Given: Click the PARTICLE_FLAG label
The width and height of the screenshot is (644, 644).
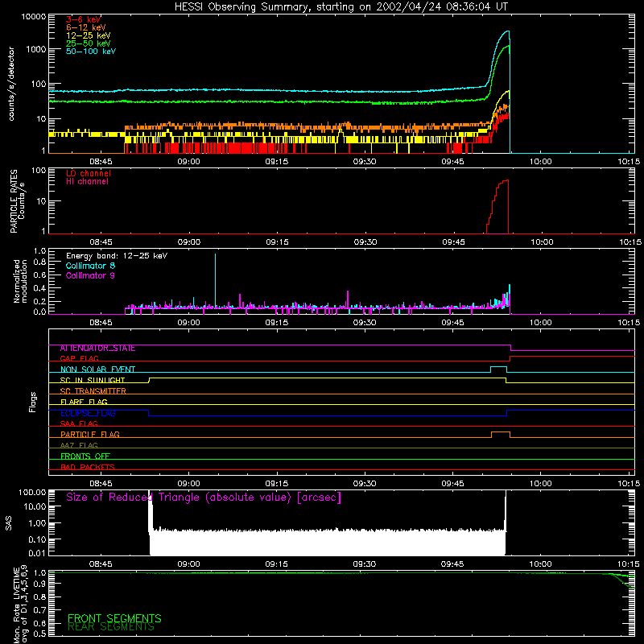Looking at the screenshot, I should [90, 435].
